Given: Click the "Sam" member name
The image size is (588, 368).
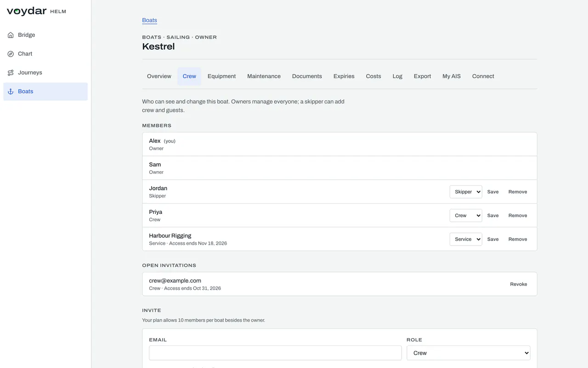Looking at the screenshot, I should pos(155,165).
